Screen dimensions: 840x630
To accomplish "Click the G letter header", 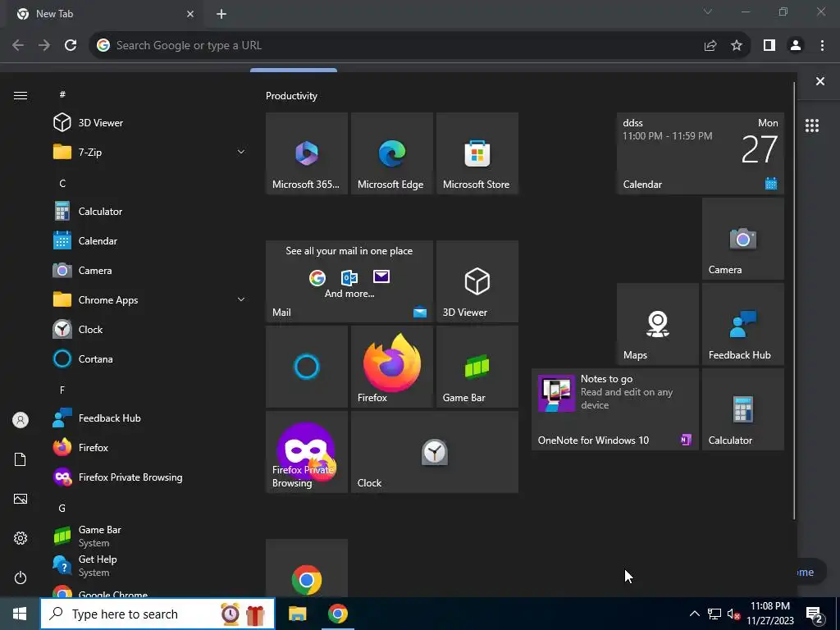I will tap(62, 509).
